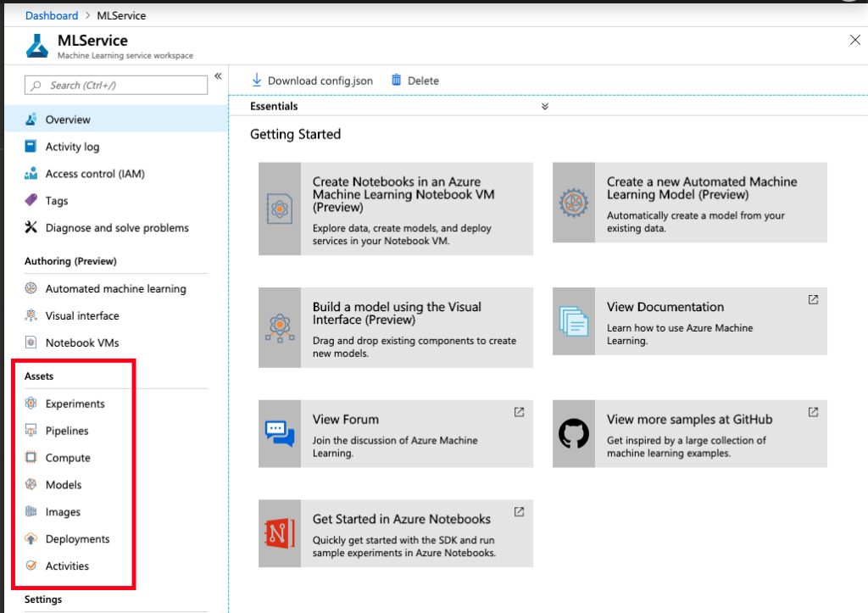Viewport: 868px width, 613px height.
Task: Click the Getting Started heading text
Action: [x=296, y=135]
